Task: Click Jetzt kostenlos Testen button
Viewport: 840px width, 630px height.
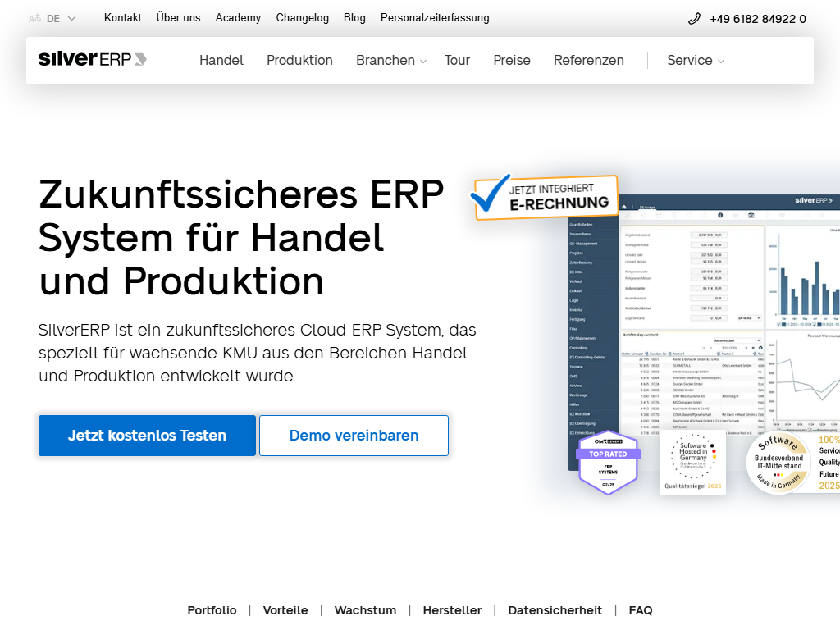Action: coord(147,436)
